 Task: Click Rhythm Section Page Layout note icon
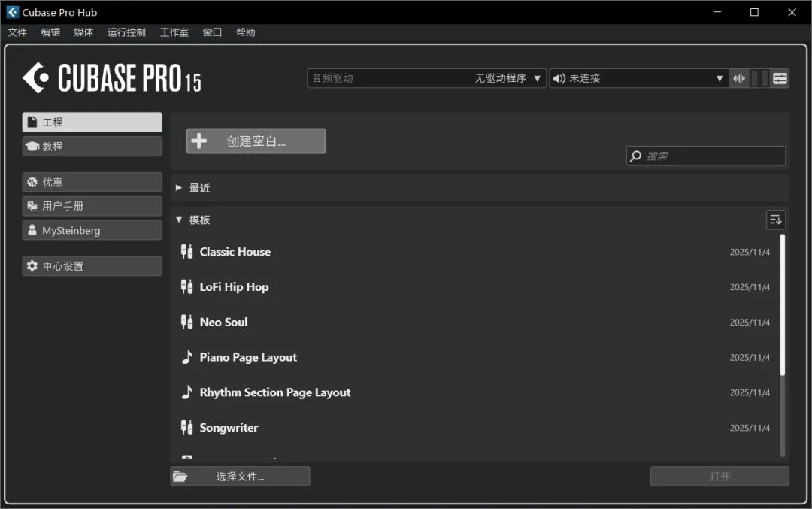(x=187, y=392)
